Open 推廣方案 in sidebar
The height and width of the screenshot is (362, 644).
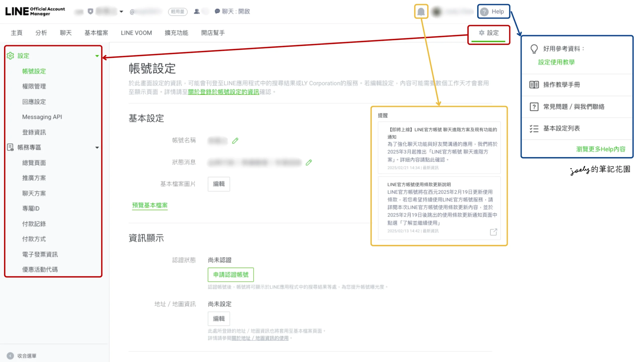(x=34, y=178)
